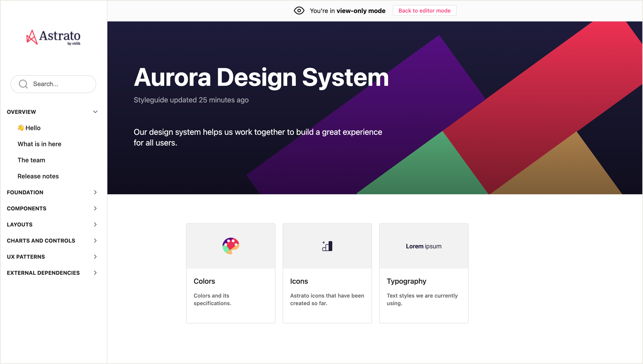Click the Lorem ipsum typography preview

(x=424, y=246)
